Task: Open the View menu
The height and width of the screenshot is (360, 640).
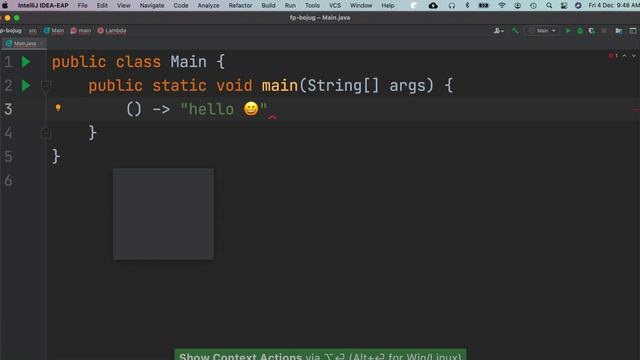Action: point(123,6)
